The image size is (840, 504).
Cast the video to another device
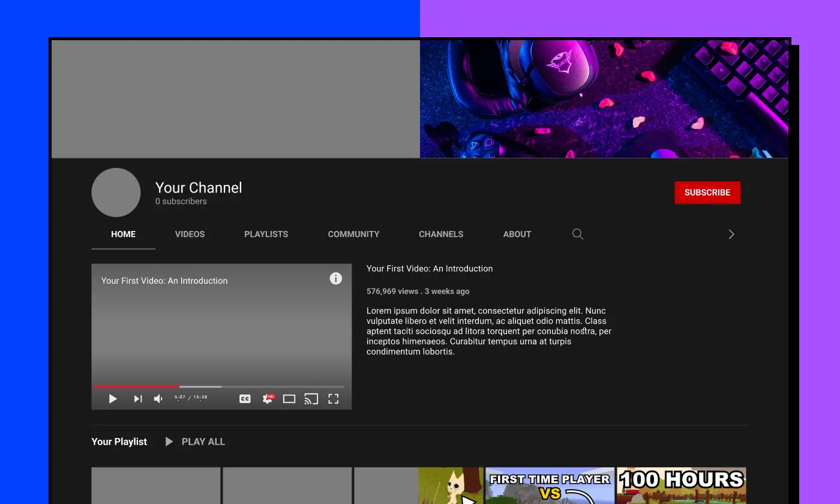[311, 398]
